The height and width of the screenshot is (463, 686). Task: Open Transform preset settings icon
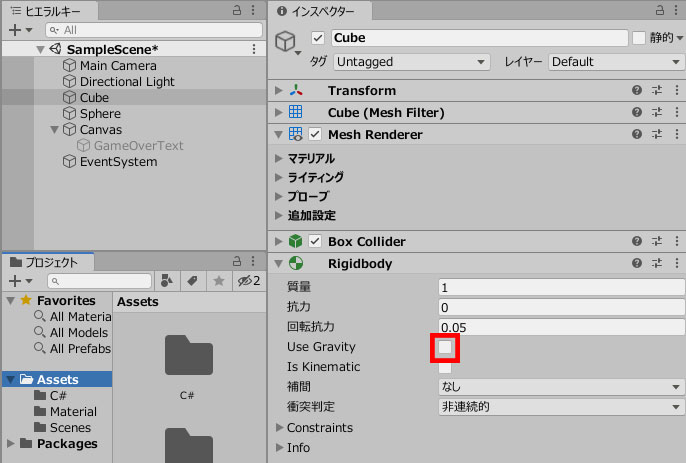(x=657, y=90)
